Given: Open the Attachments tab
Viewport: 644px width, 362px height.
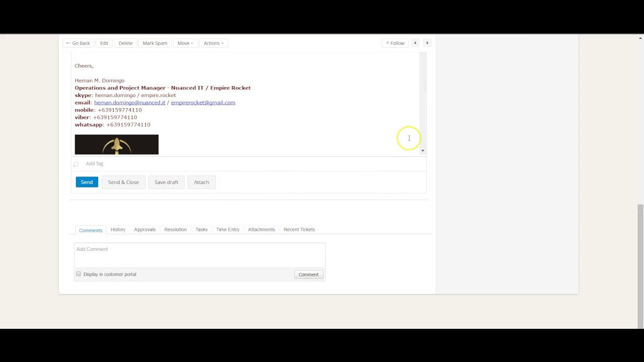Looking at the screenshot, I should (261, 230).
